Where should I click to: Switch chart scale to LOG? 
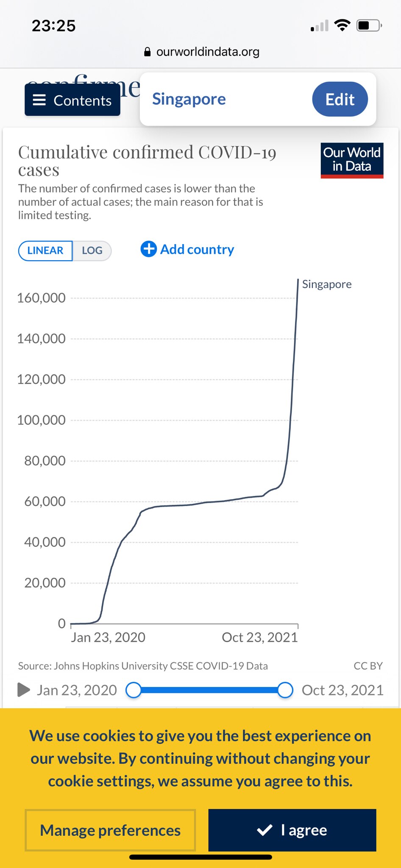pyautogui.click(x=92, y=250)
